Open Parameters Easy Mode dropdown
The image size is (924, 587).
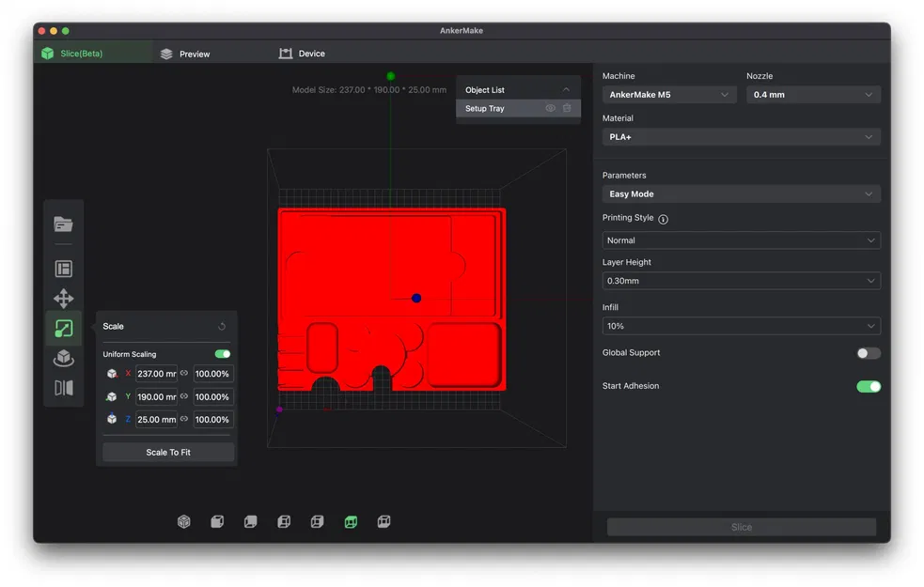click(x=742, y=194)
